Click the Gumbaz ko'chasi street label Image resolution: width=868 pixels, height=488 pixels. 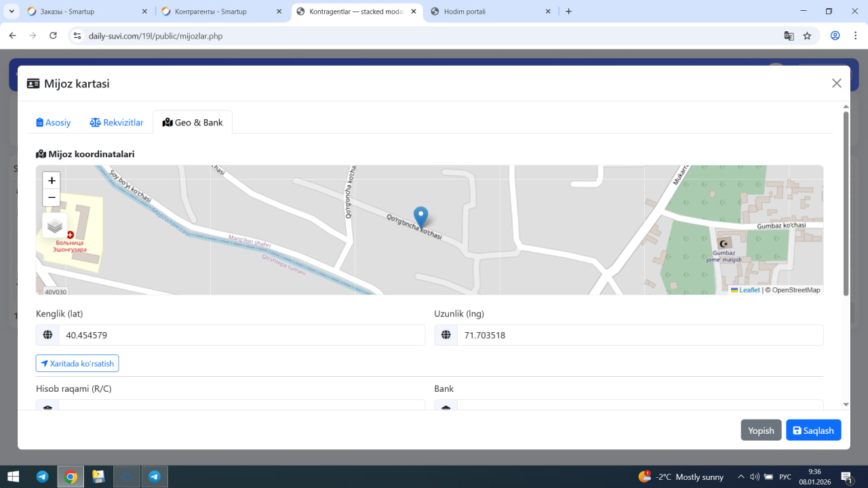pyautogui.click(x=781, y=226)
